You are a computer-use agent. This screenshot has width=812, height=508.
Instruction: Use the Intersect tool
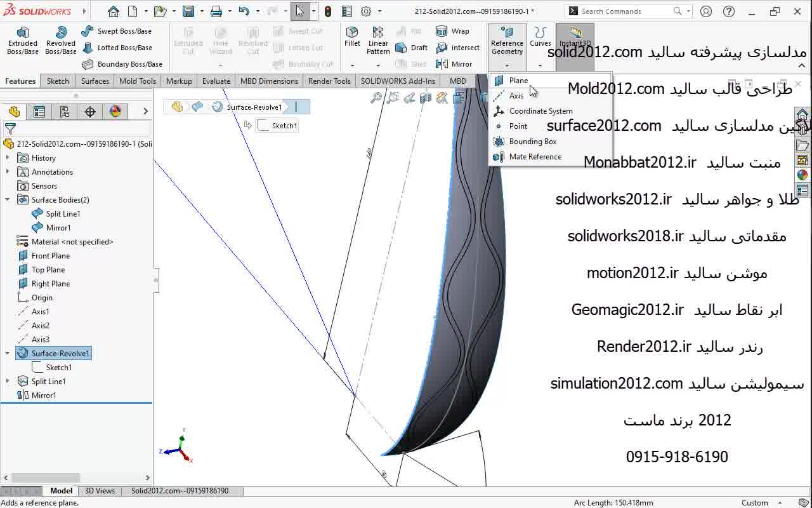click(457, 48)
